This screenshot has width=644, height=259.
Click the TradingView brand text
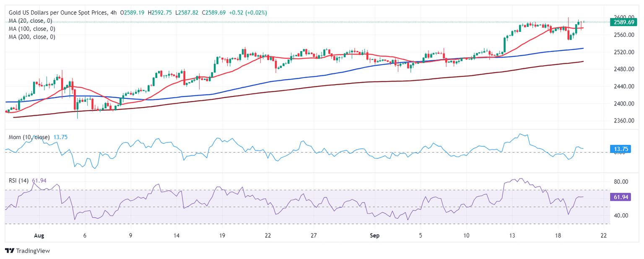33,251
